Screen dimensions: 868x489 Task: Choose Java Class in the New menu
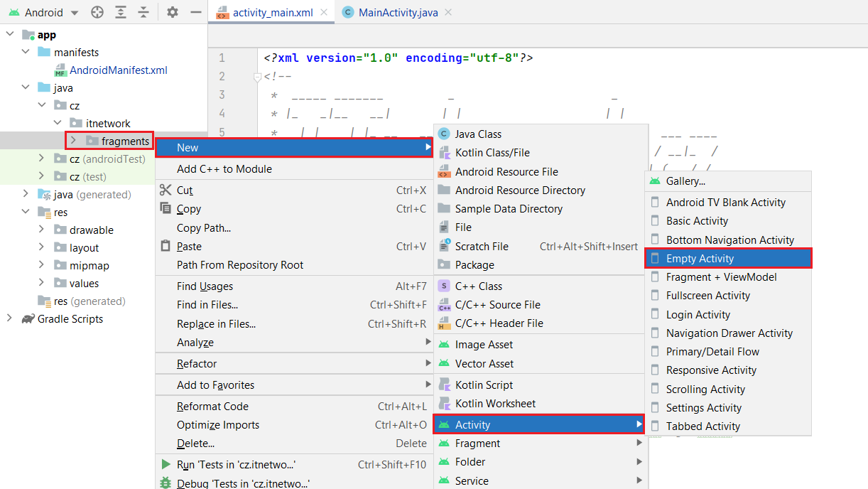(478, 134)
